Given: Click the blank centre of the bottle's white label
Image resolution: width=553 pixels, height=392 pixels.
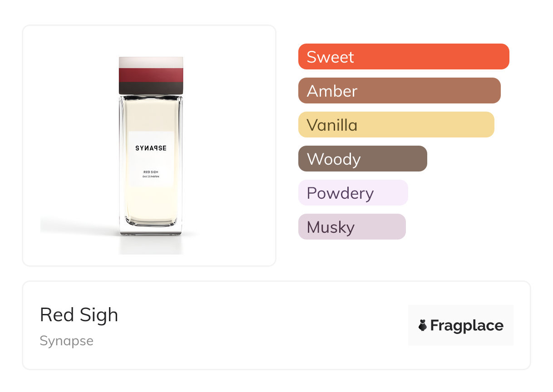Looking at the screenshot, I should coord(151,161).
